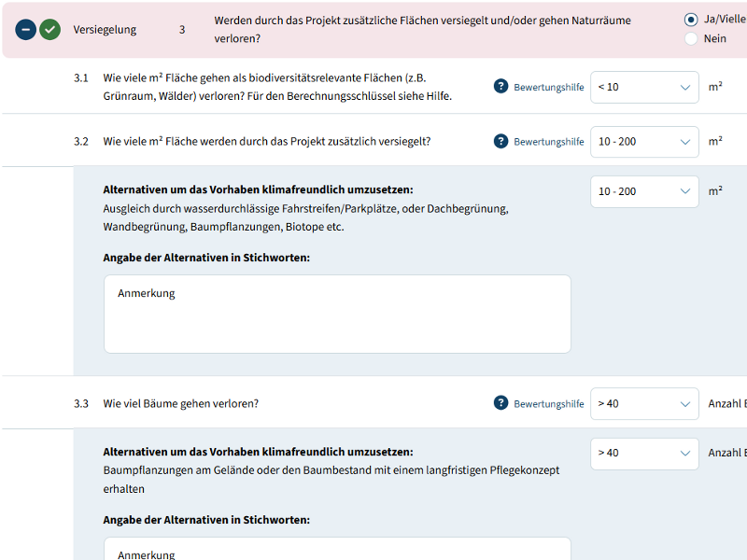Image resolution: width=747 pixels, height=560 pixels.
Task: Open the alternatives dropdown for Baumpflanzungen
Action: 644,453
